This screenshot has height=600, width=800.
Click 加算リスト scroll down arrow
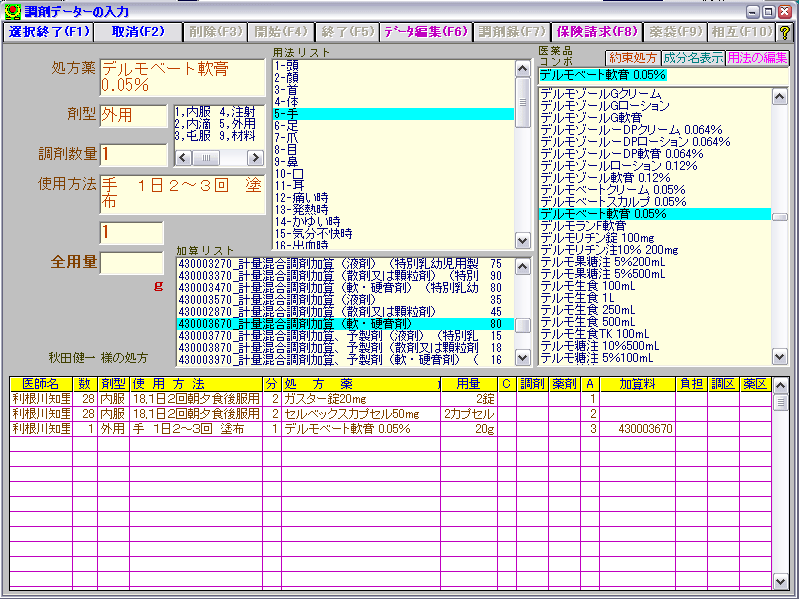coord(523,358)
